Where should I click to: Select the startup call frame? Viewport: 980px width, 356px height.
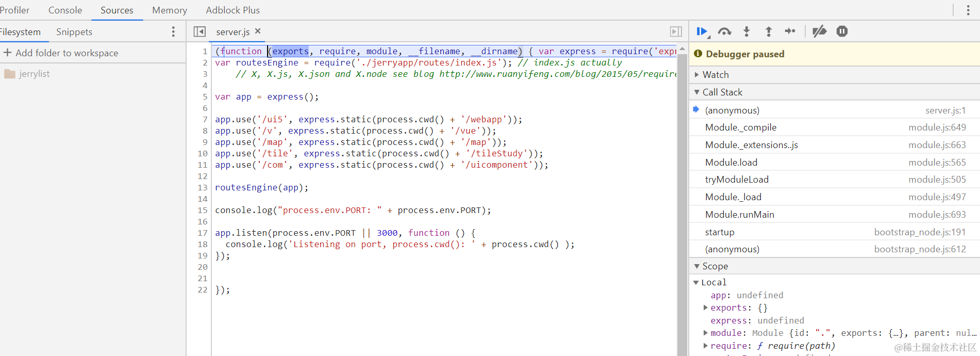coord(834,232)
